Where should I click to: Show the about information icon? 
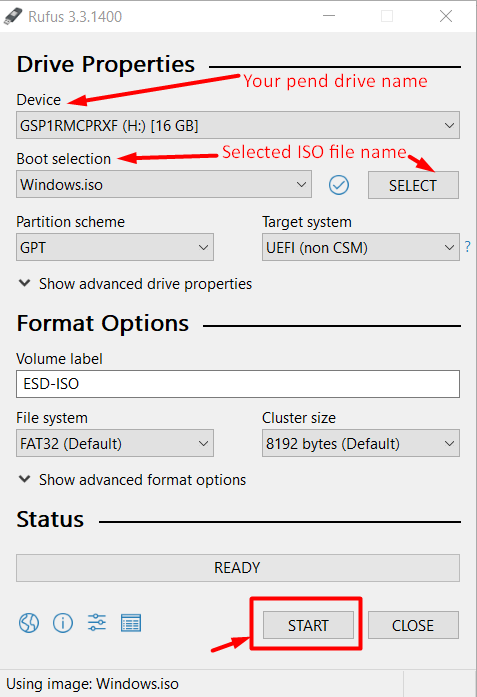pos(63,623)
